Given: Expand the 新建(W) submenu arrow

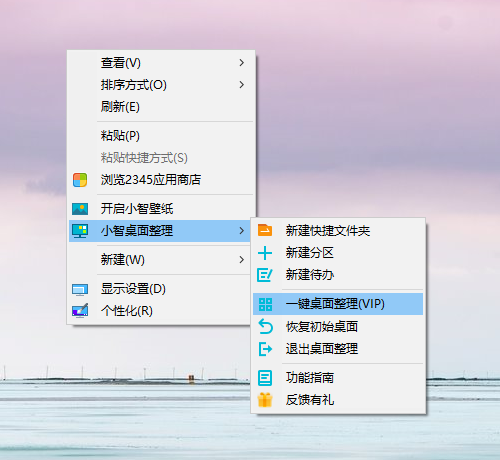Looking at the screenshot, I should [242, 260].
